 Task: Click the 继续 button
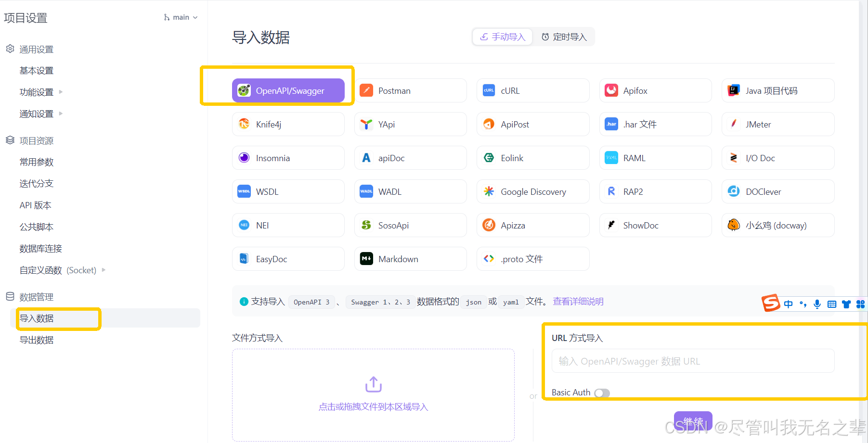click(x=693, y=421)
